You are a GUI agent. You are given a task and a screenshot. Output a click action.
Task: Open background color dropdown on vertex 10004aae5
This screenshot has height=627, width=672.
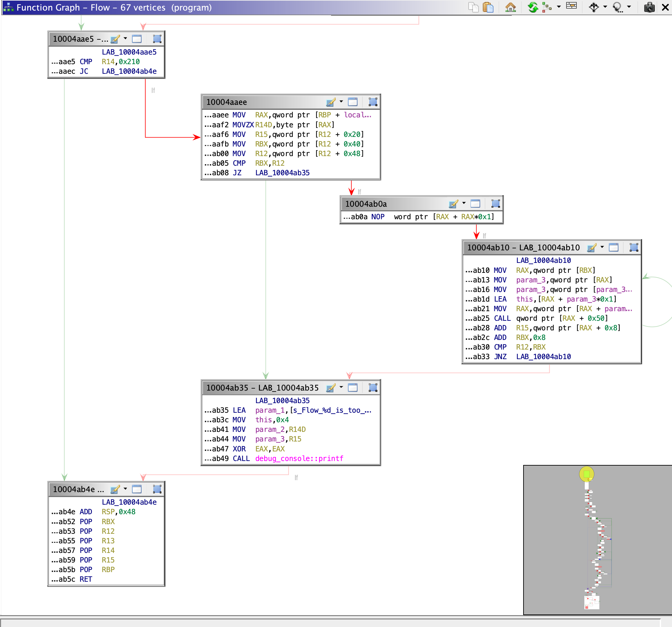(x=125, y=39)
